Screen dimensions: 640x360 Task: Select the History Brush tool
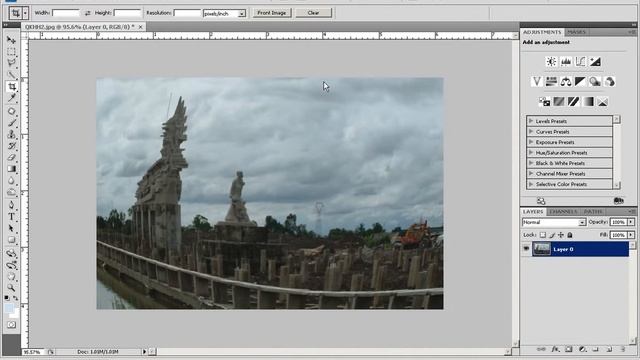[11, 146]
